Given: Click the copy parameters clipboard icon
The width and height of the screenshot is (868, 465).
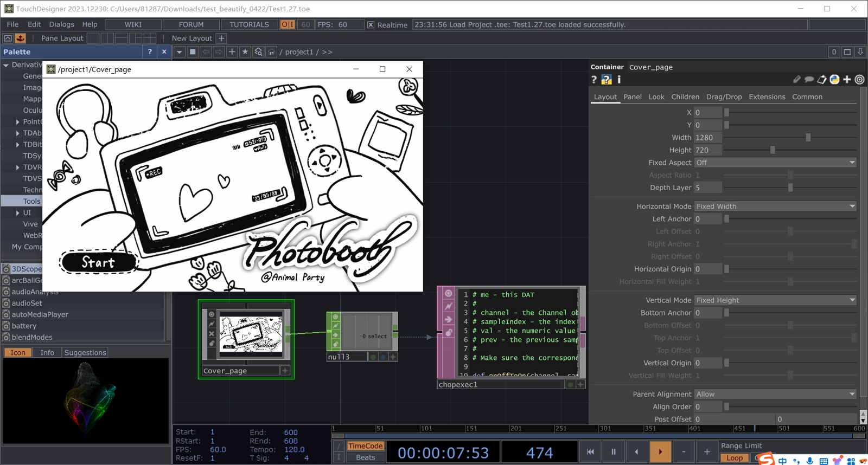Looking at the screenshot, I should click(x=822, y=80).
